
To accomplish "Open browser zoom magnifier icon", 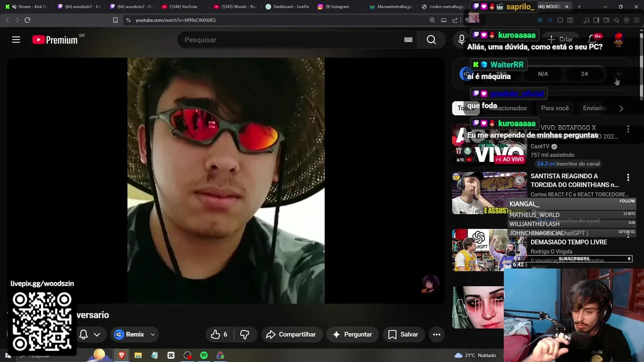I will (432, 20).
